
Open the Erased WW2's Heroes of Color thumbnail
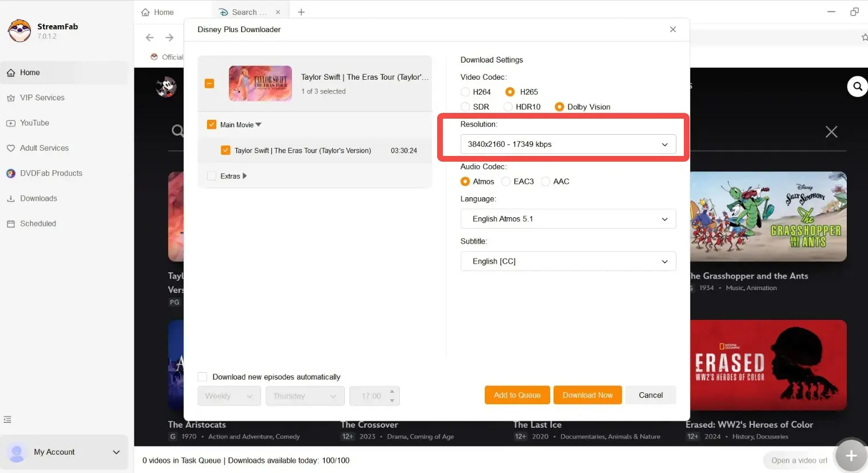tap(768, 365)
